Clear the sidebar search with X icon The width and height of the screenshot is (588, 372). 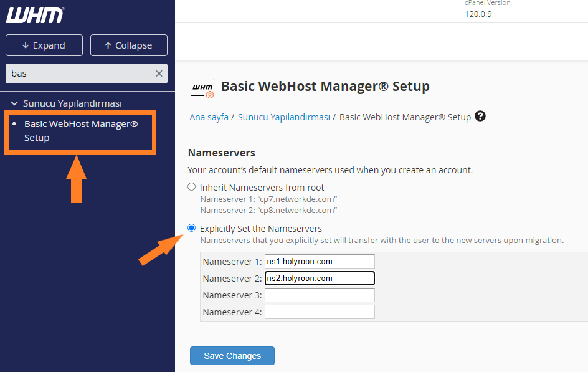tap(159, 74)
